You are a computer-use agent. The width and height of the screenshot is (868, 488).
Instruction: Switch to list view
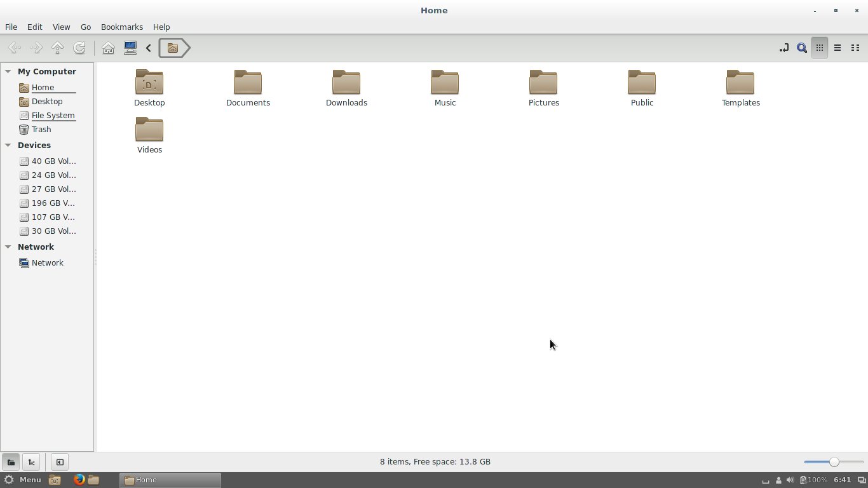point(837,48)
